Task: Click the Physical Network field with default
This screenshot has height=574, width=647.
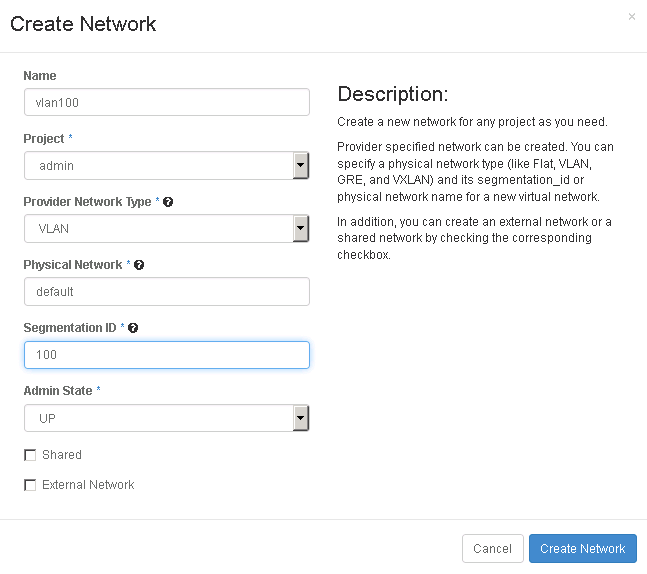Action: coord(166,291)
